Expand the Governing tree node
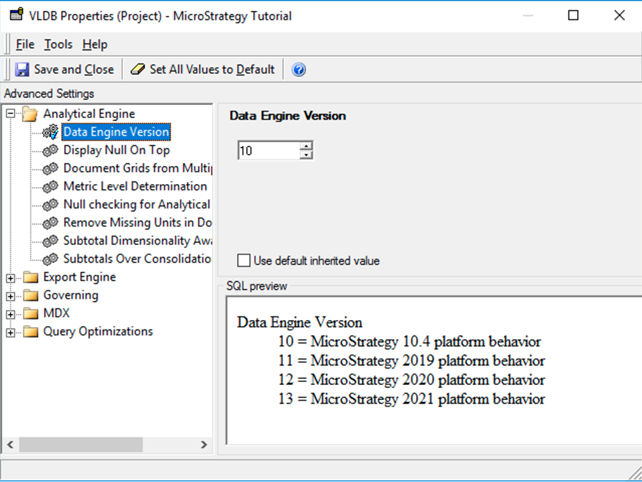 (11, 295)
